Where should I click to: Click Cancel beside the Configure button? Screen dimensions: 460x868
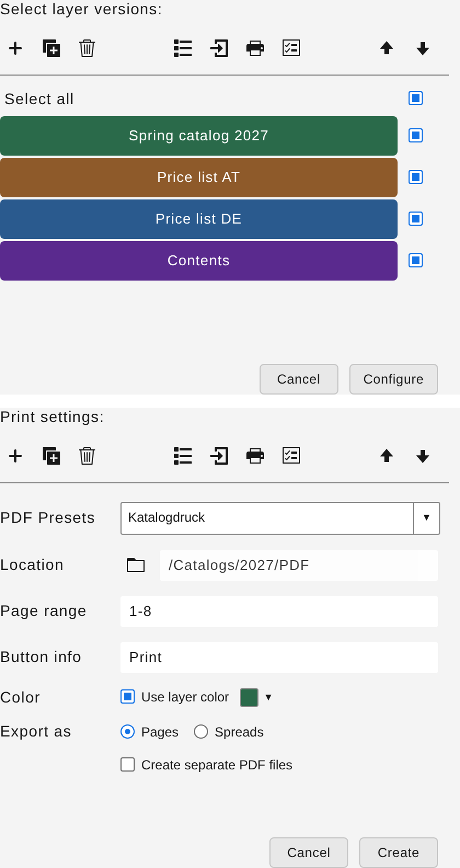tap(299, 379)
